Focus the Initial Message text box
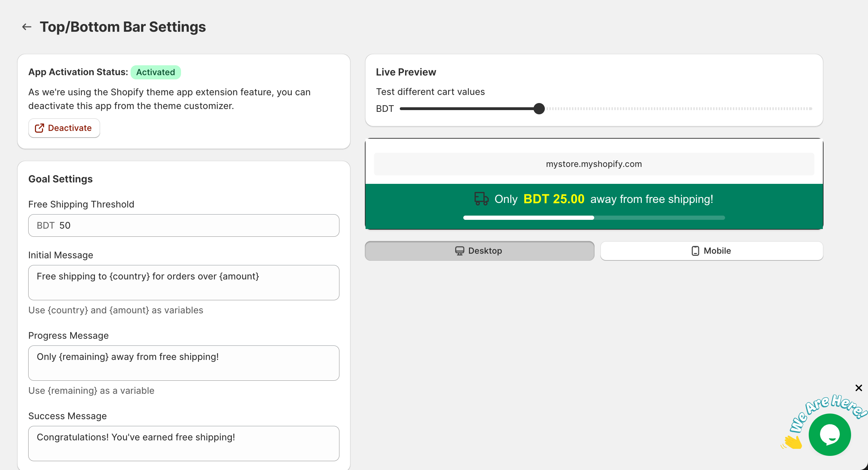 click(183, 282)
